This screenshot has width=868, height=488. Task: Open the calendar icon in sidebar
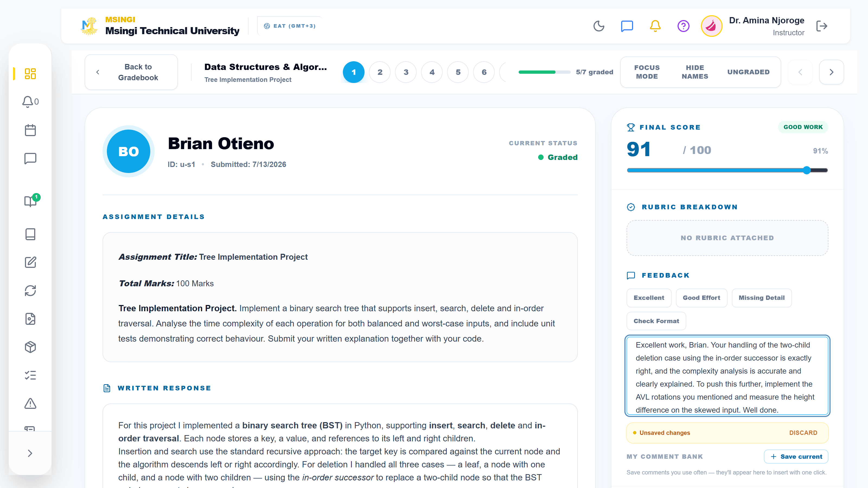(30, 130)
